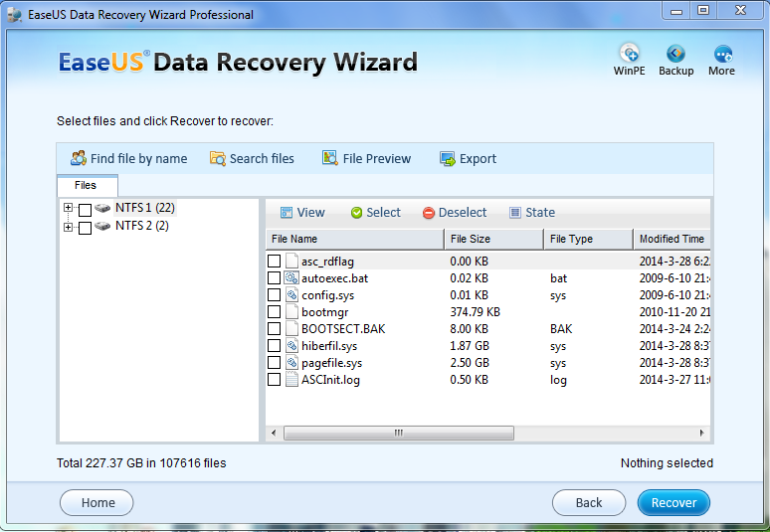Expand the NTFS 1 (22) tree node
Viewport: 770px width, 532px height.
[x=68, y=208]
